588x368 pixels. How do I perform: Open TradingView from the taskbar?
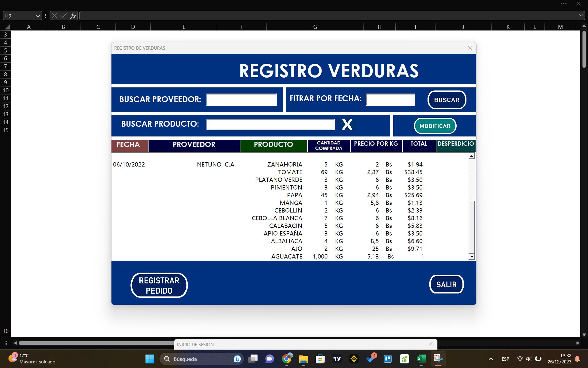[337, 359]
